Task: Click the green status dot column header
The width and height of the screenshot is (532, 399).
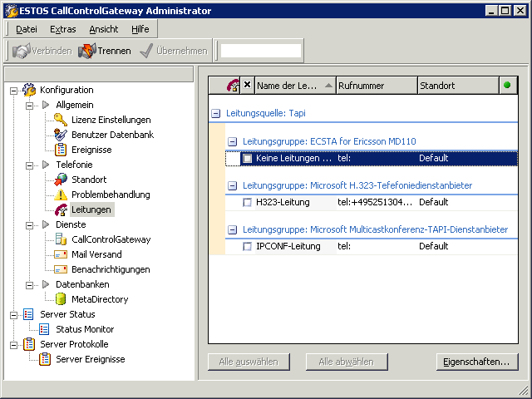Action: click(507, 85)
